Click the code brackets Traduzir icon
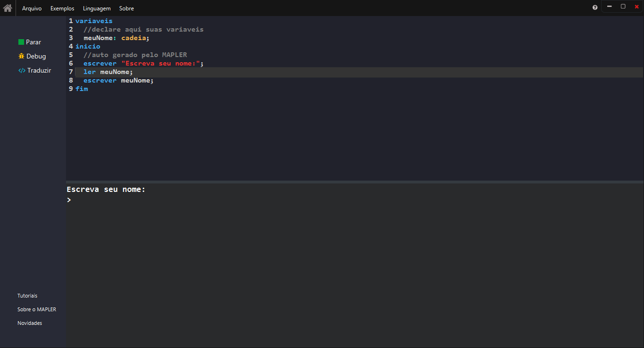The width and height of the screenshot is (644, 348). [22, 70]
